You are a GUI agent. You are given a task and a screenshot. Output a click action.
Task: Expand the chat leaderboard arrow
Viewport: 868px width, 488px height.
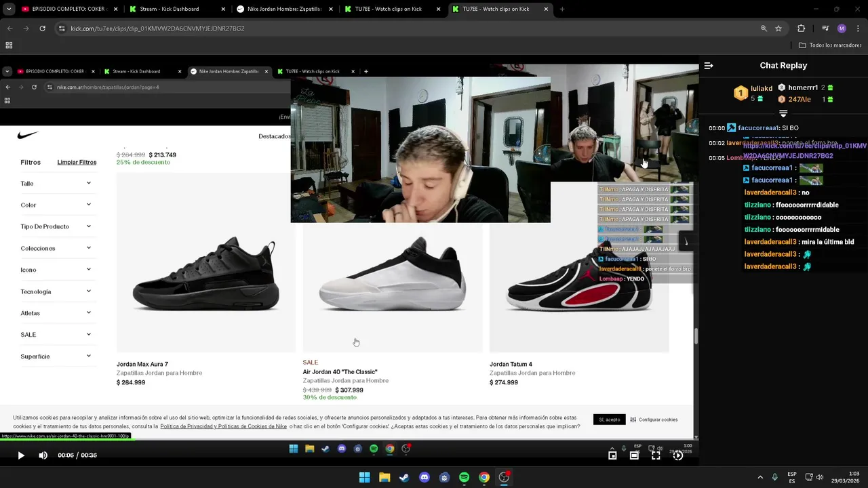click(783, 113)
